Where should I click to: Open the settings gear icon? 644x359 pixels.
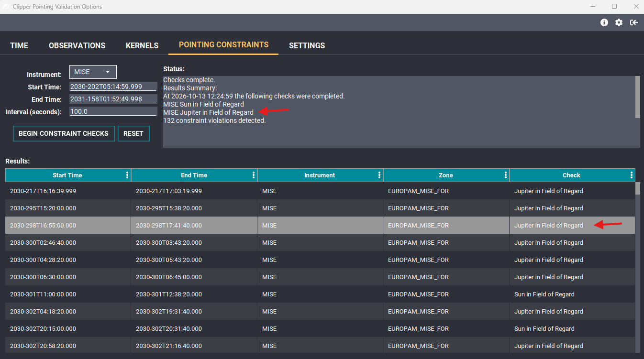pos(619,22)
